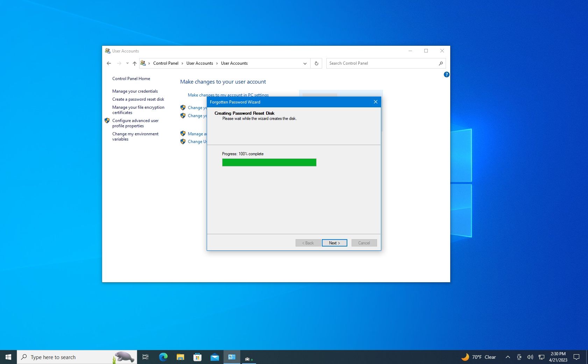This screenshot has width=588, height=364.
Task: Open Help via the question mark icon
Action: click(446, 74)
